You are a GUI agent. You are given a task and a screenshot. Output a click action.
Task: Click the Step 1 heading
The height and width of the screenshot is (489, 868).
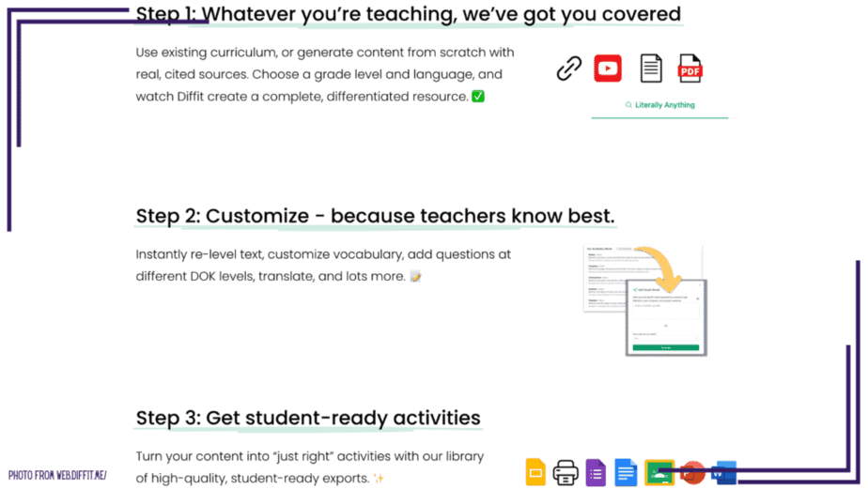click(408, 14)
